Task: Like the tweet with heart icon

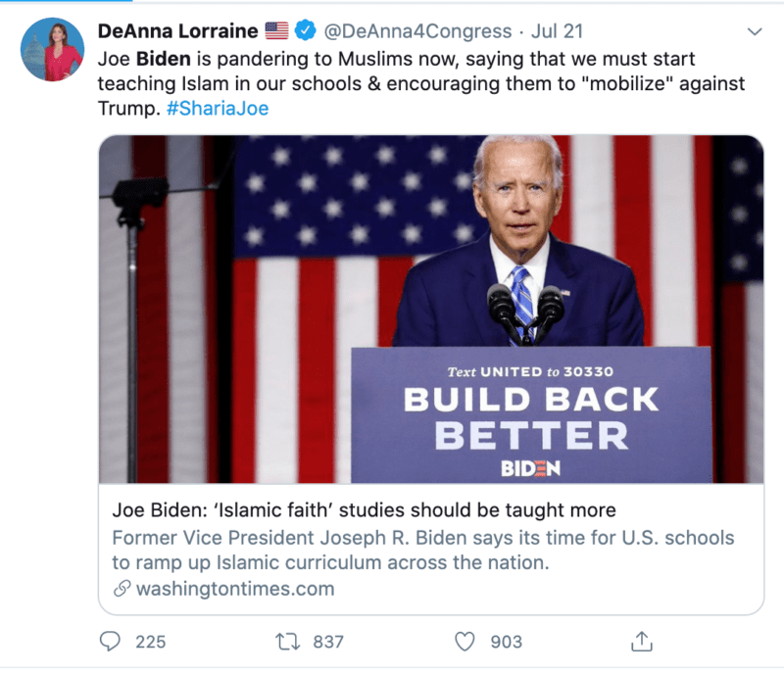Action: (x=465, y=642)
